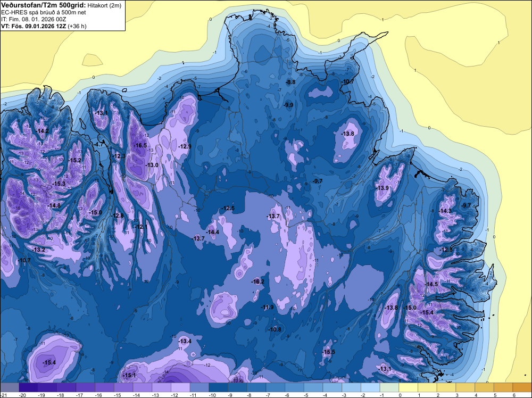Click the -12.9 temperature value

click(185, 146)
